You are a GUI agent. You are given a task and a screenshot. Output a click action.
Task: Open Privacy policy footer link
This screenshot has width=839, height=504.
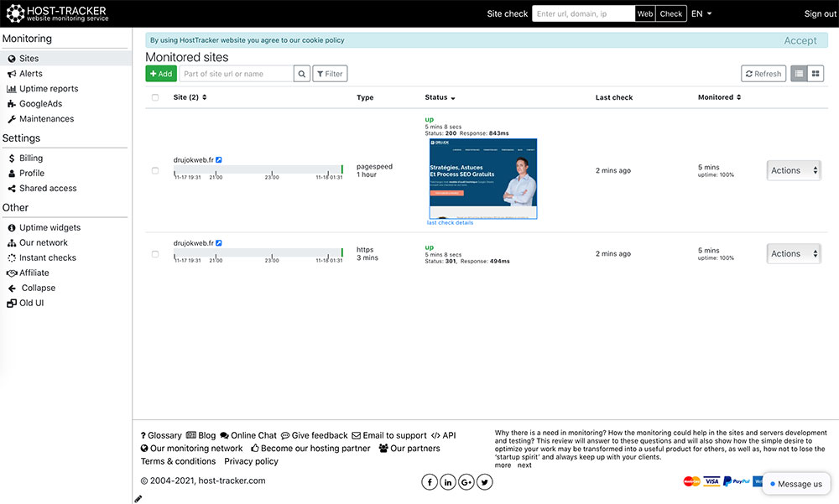[x=251, y=461]
